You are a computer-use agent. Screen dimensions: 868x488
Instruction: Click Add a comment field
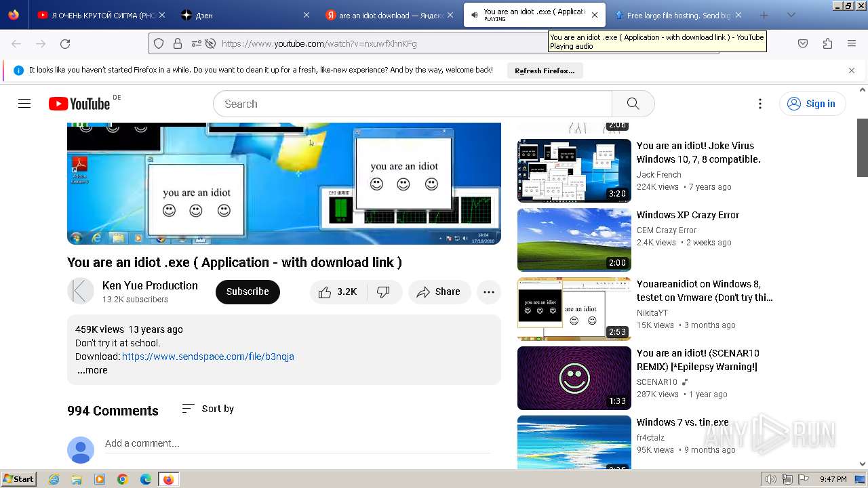pos(296,444)
